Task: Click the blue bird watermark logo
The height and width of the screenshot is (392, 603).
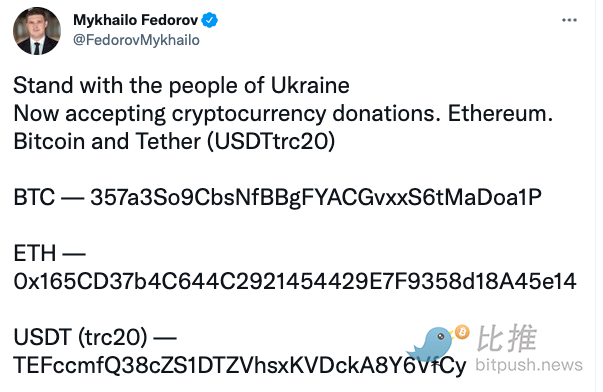Action: (x=431, y=343)
